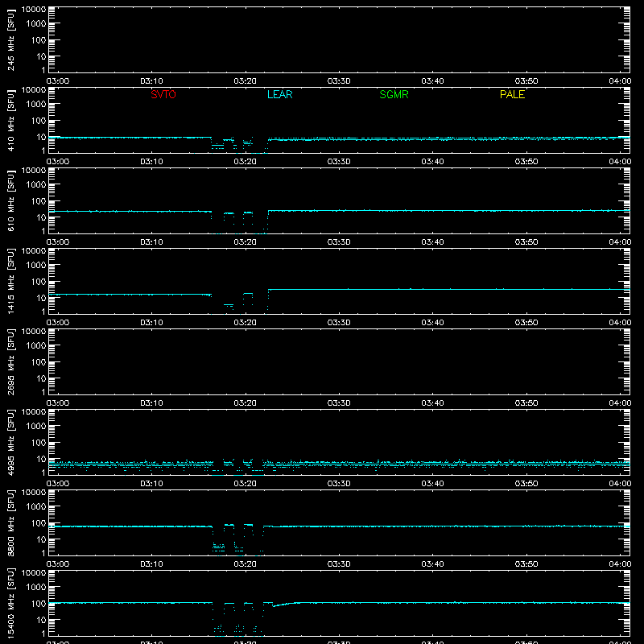Click the 100 label on the 610 MHz axis
The width and height of the screenshot is (644, 644).
click(39, 201)
